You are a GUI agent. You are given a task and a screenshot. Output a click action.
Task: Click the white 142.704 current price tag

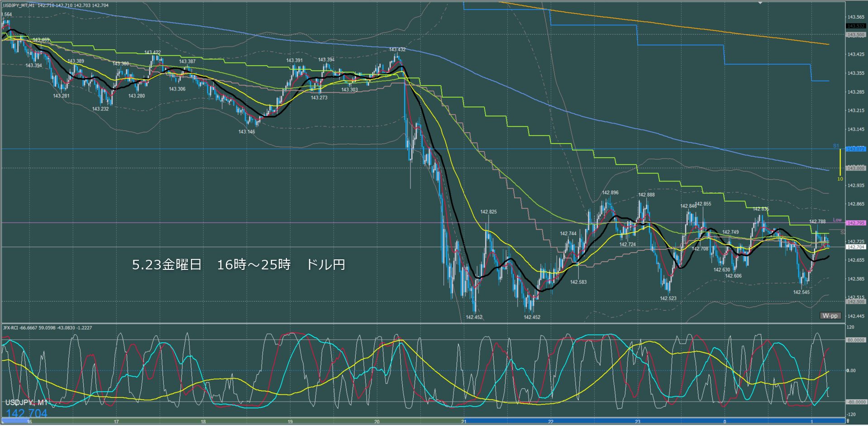tap(856, 247)
